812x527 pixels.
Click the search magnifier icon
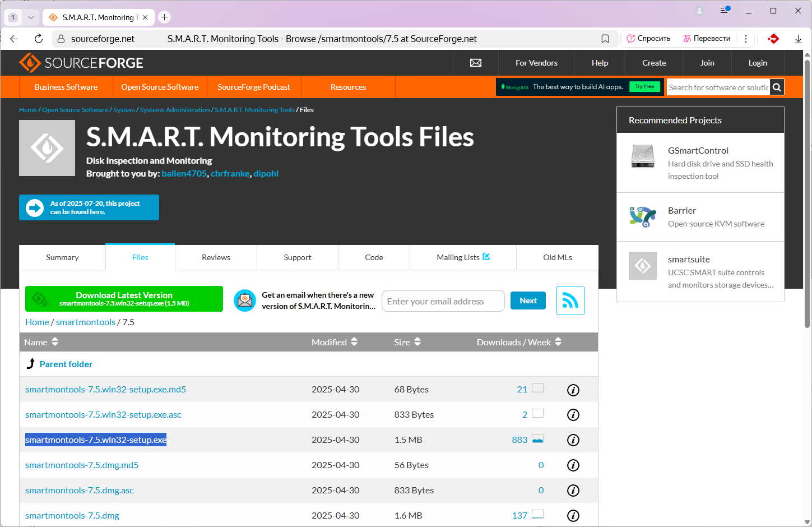tap(777, 87)
